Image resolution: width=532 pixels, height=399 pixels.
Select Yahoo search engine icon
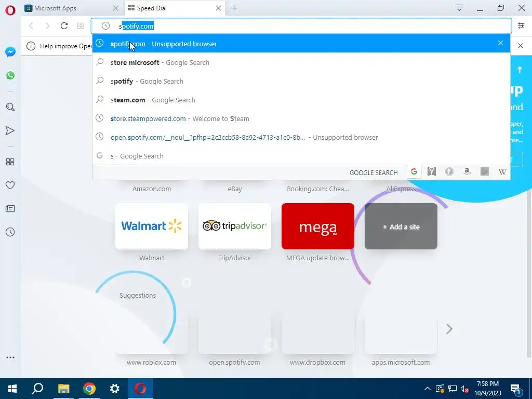point(432,171)
